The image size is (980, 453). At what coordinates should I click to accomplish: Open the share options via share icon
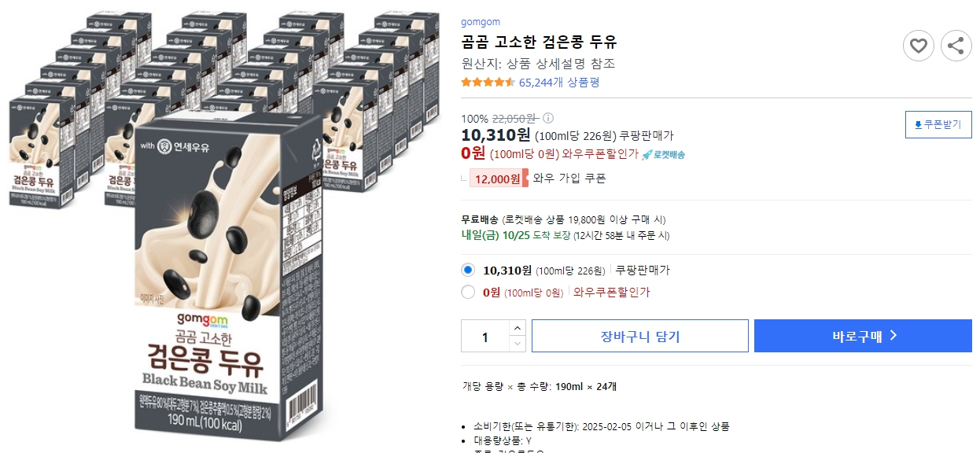tap(956, 46)
